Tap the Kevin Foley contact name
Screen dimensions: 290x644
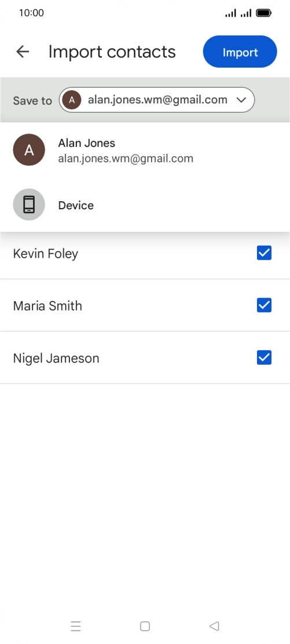(x=46, y=253)
